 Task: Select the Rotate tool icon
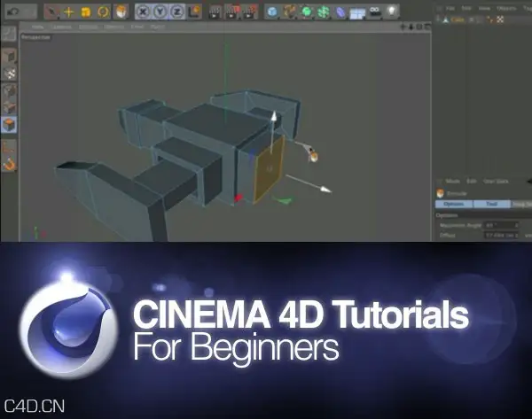104,12
